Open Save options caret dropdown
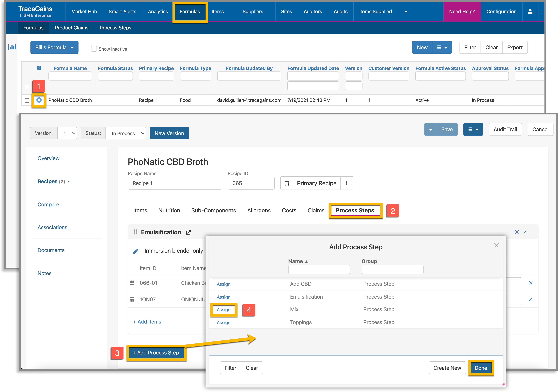Screen dimensions: 558x392 (x=431, y=129)
